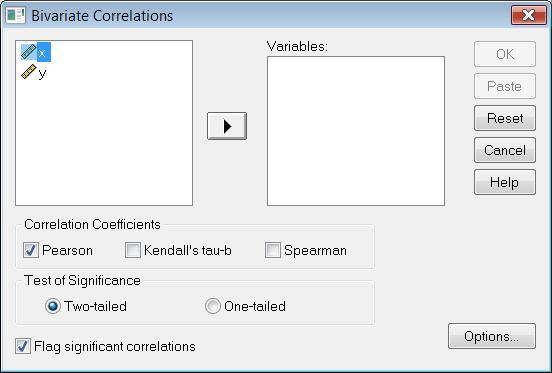
Task: Cancel the Bivariate Correlations dialog
Action: 505,150
